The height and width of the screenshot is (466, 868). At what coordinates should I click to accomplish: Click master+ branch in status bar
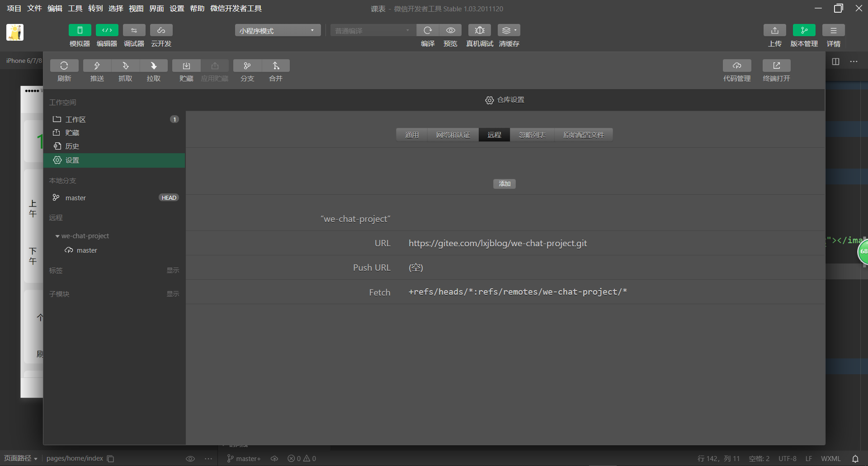244,459
